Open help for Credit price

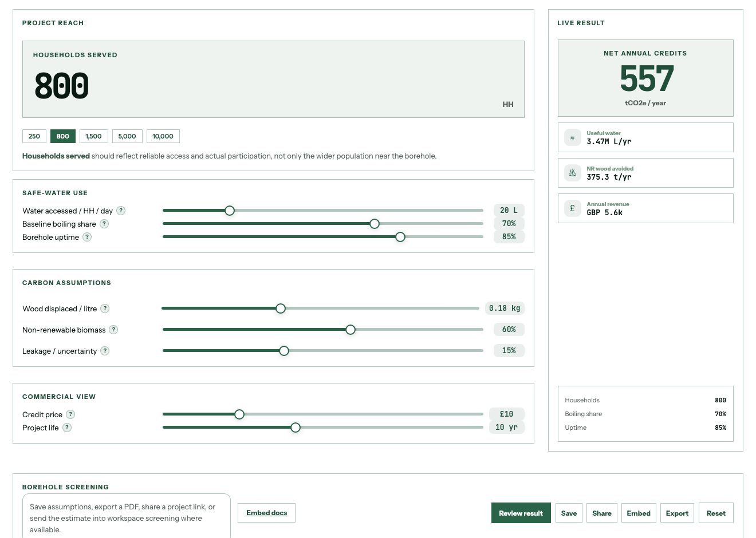pos(70,414)
